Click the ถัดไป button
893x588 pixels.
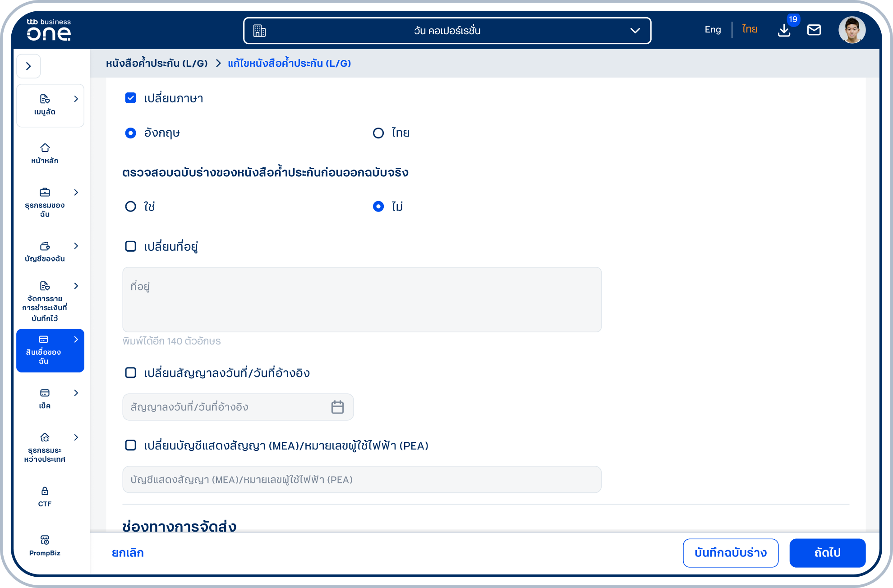(827, 552)
